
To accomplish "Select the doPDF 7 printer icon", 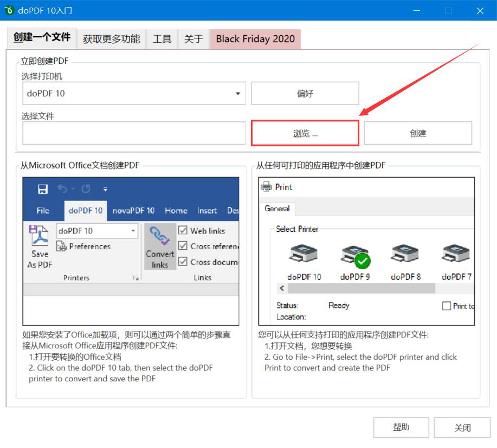I will pyautogui.click(x=456, y=254).
